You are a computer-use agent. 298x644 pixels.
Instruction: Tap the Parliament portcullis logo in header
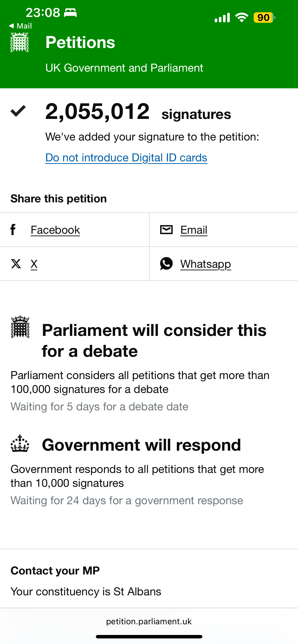(19, 42)
